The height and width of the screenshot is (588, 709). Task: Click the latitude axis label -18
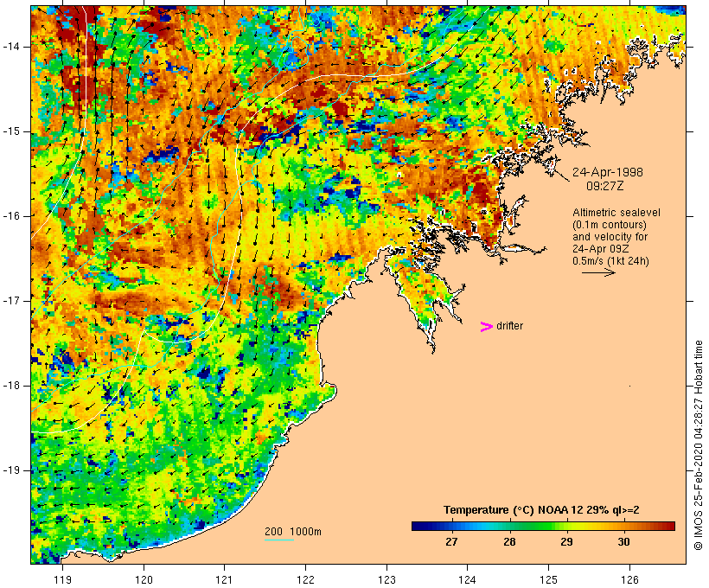coord(10,386)
